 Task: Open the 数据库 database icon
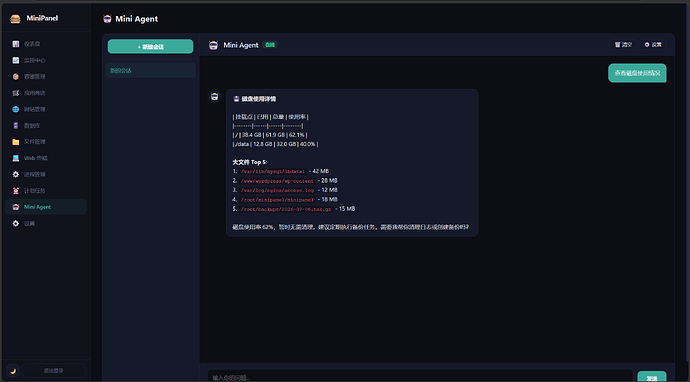[16, 125]
